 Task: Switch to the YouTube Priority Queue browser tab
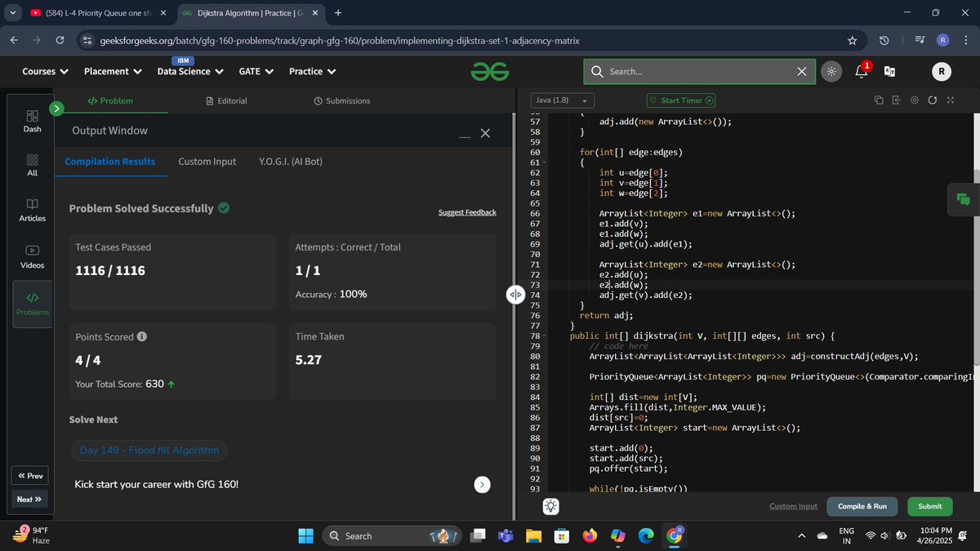(98, 12)
